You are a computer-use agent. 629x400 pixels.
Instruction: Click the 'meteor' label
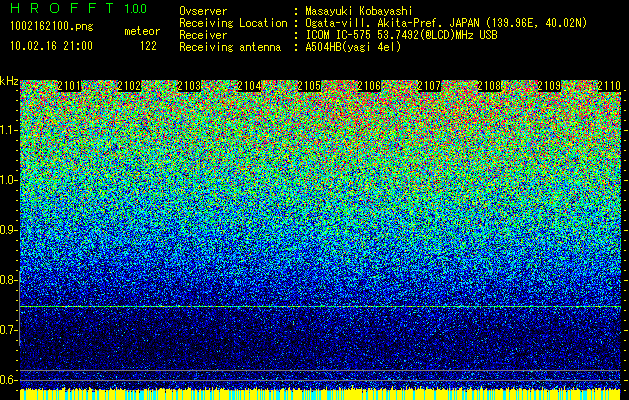(142, 31)
